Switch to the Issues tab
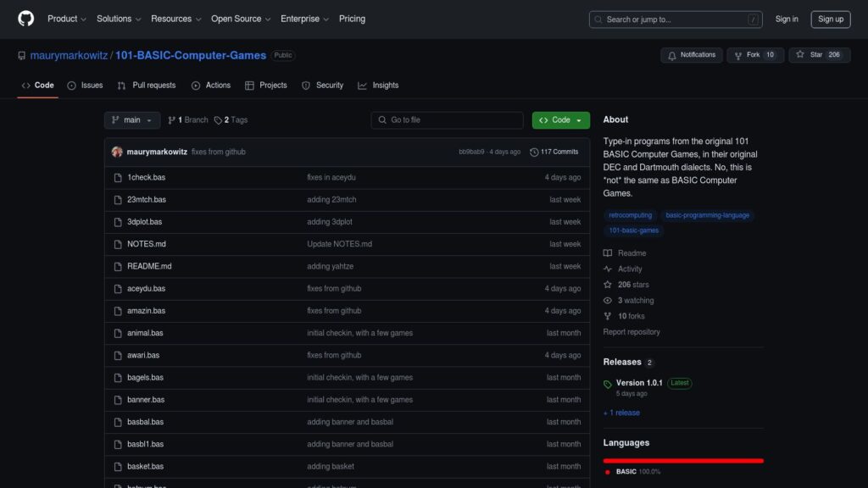The image size is (868, 488). tap(86, 86)
